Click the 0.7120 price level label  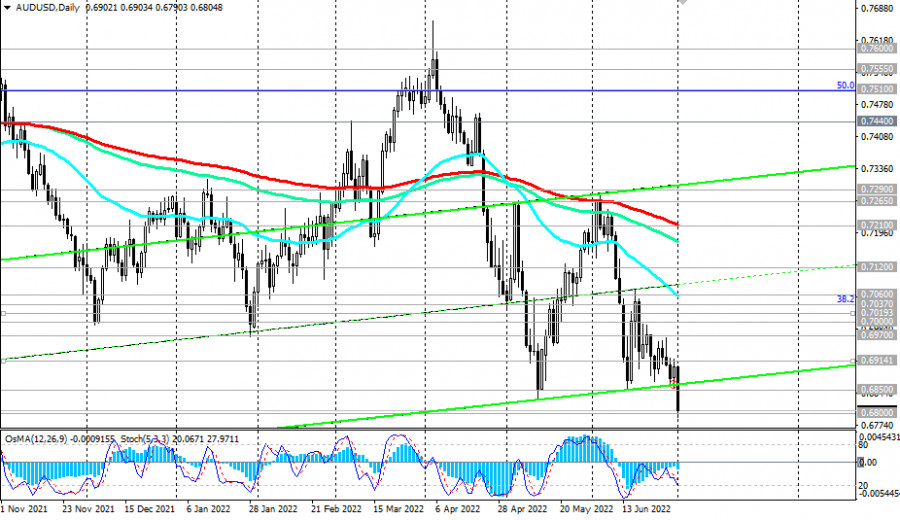(x=875, y=268)
